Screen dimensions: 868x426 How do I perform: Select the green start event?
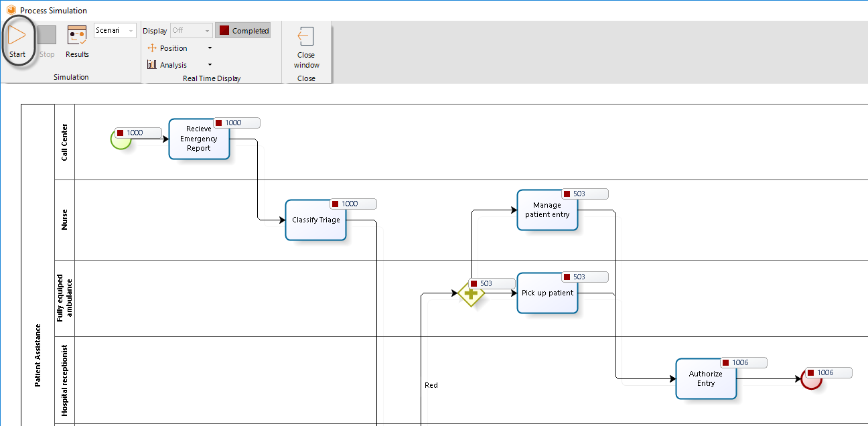[121, 139]
